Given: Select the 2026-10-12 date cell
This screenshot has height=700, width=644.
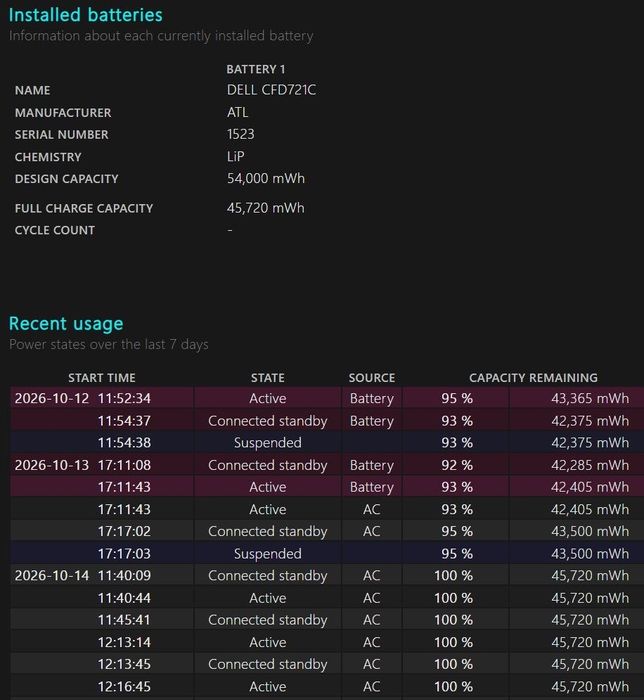Looking at the screenshot, I should pos(52,398).
